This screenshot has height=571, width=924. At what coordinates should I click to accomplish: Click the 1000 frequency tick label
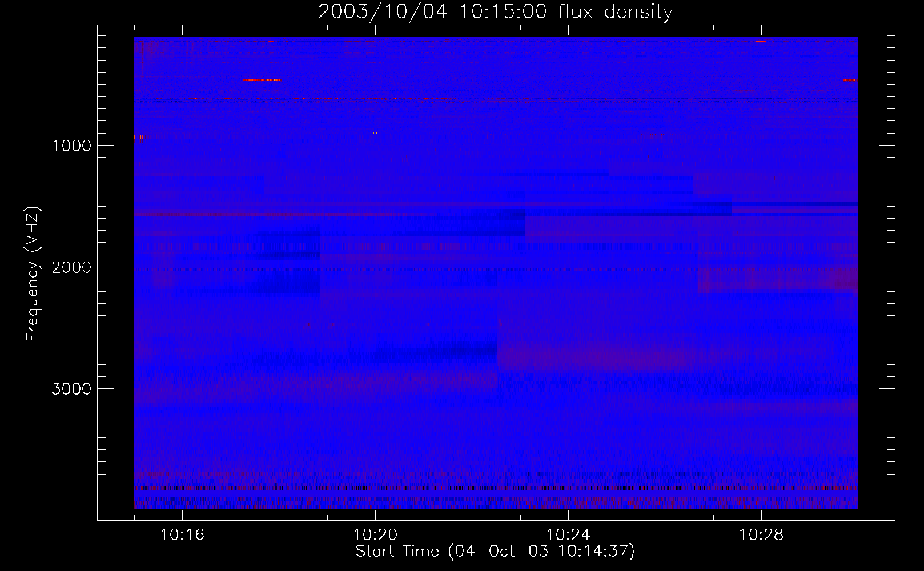(71, 146)
